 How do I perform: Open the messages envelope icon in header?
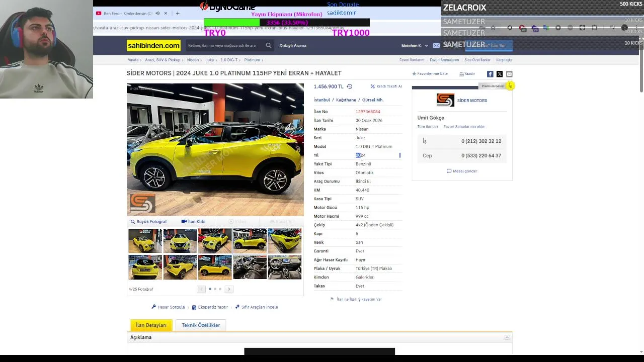[x=436, y=46]
